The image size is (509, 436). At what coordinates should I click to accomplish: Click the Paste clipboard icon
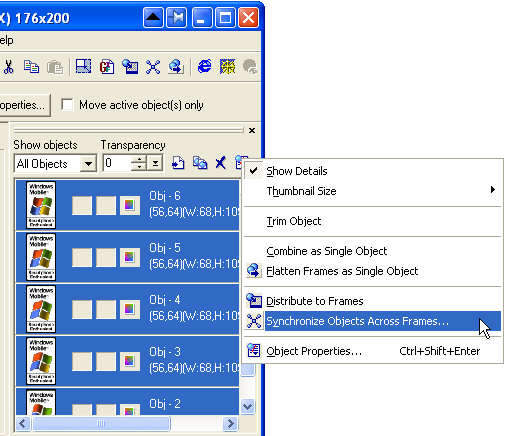[55, 67]
